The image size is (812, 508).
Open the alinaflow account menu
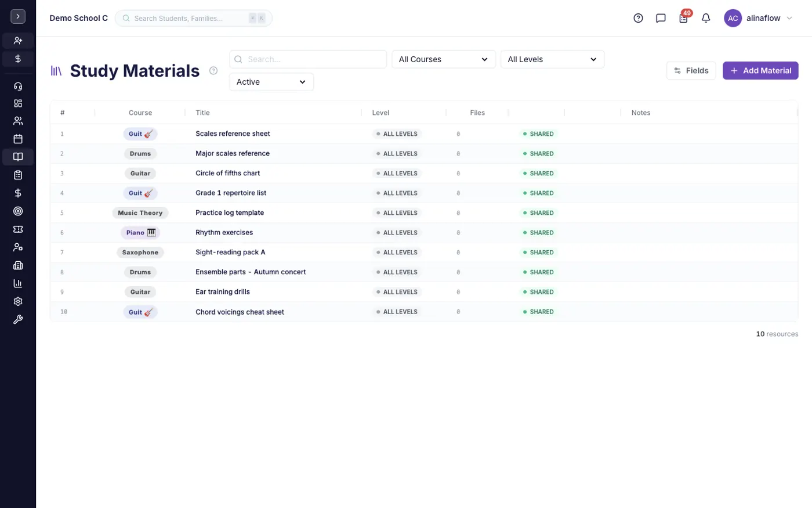tap(758, 18)
